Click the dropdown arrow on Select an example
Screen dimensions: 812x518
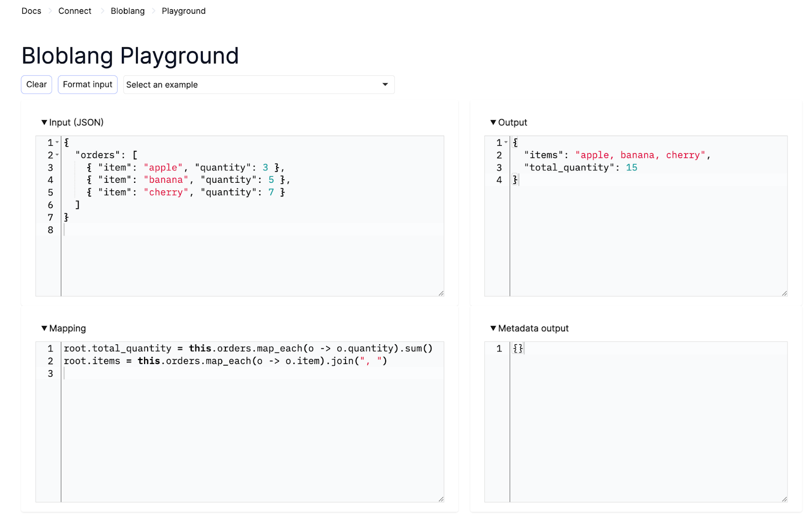(385, 84)
